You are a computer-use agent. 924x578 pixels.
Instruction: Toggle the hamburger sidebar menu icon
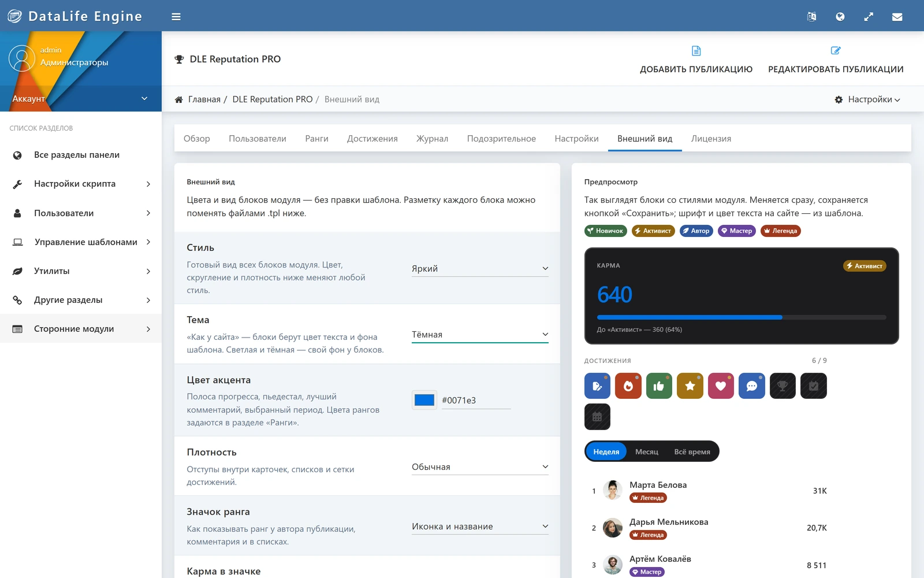click(x=176, y=17)
